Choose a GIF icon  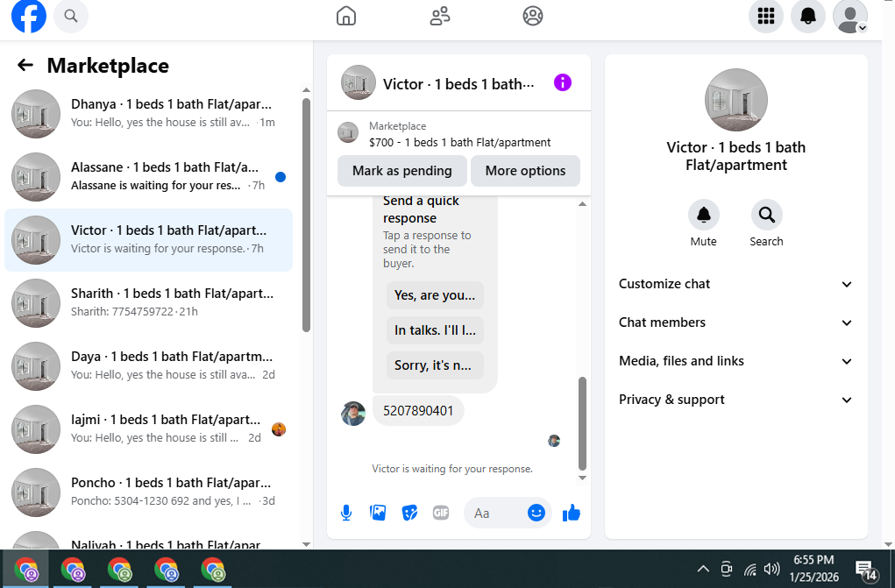click(x=441, y=513)
